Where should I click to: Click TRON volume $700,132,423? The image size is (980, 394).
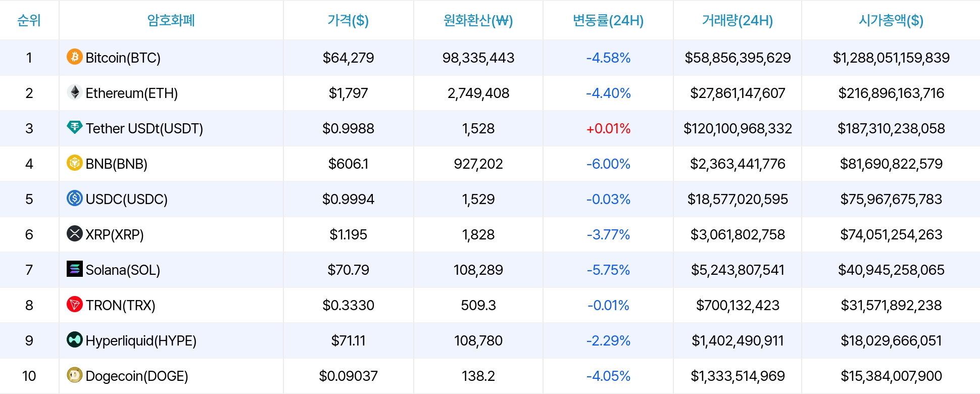[738, 305]
